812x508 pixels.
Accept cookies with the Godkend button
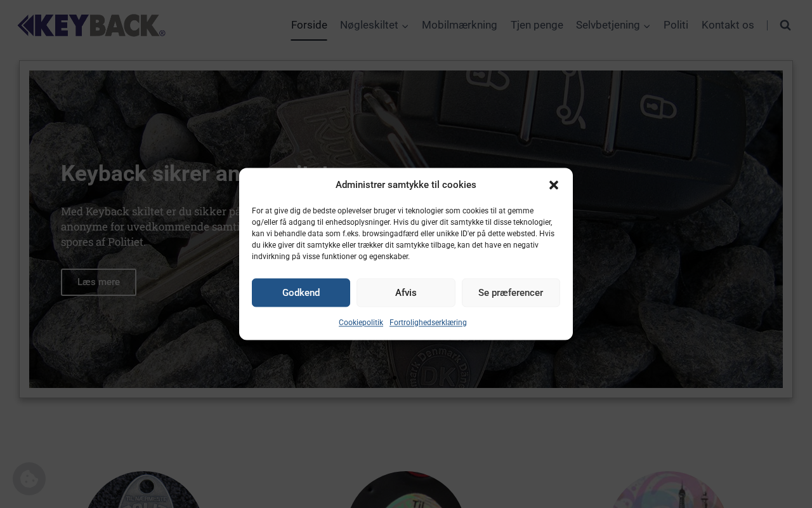click(x=301, y=293)
